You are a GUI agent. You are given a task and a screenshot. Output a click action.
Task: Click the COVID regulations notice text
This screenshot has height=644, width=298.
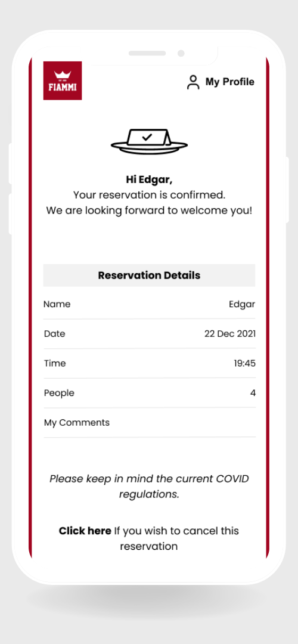click(x=150, y=487)
